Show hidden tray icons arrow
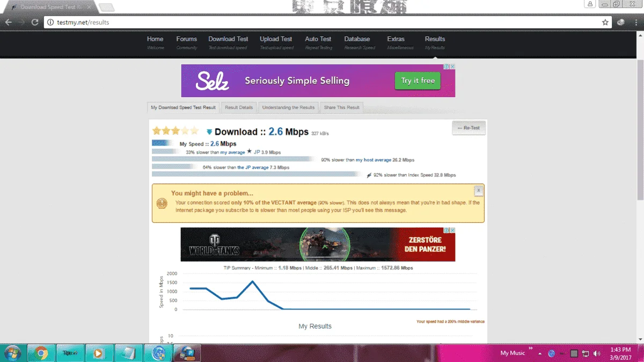The height and width of the screenshot is (362, 644). (540, 353)
